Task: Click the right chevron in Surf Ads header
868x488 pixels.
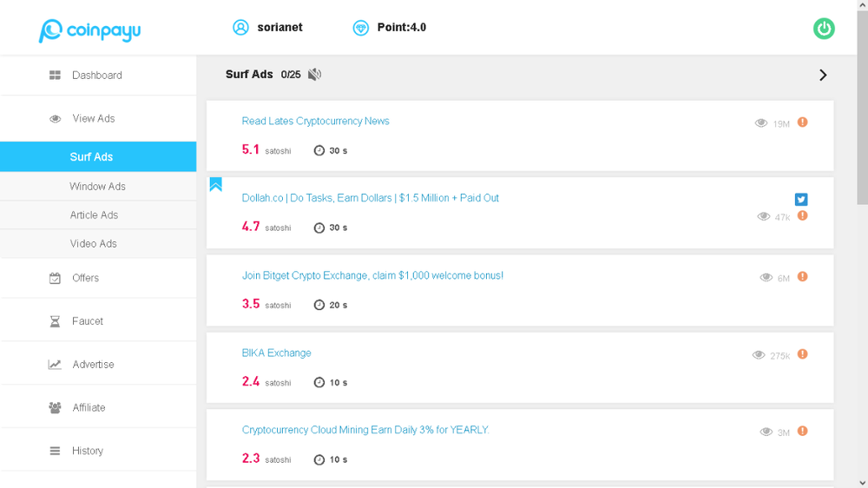Action: pyautogui.click(x=823, y=76)
